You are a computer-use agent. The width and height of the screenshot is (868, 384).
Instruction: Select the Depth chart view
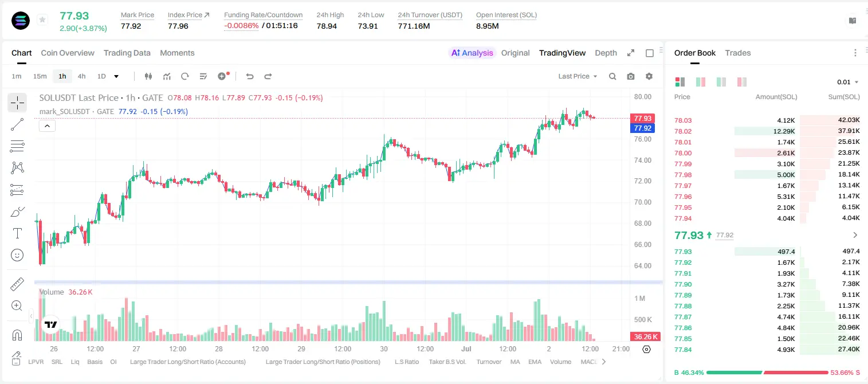point(606,53)
